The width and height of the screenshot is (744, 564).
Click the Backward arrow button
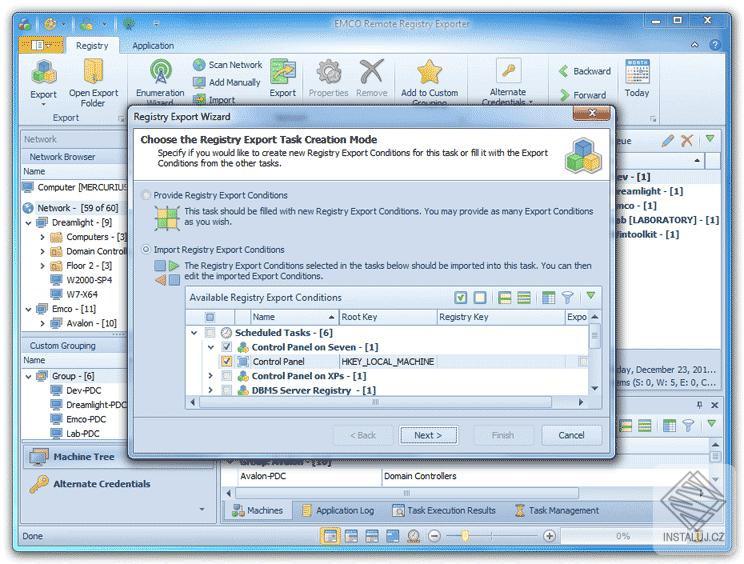[x=585, y=71]
